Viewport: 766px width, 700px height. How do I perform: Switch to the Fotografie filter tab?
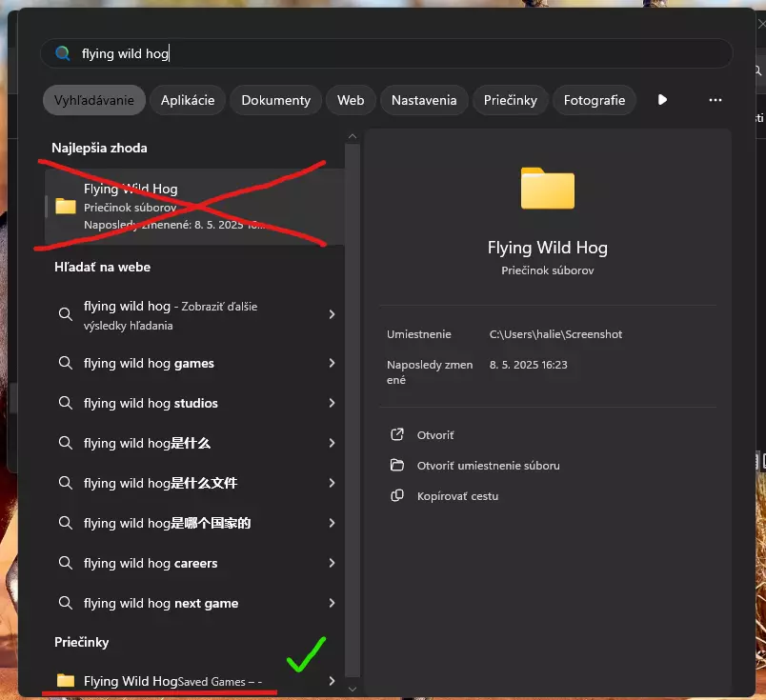[x=595, y=100]
